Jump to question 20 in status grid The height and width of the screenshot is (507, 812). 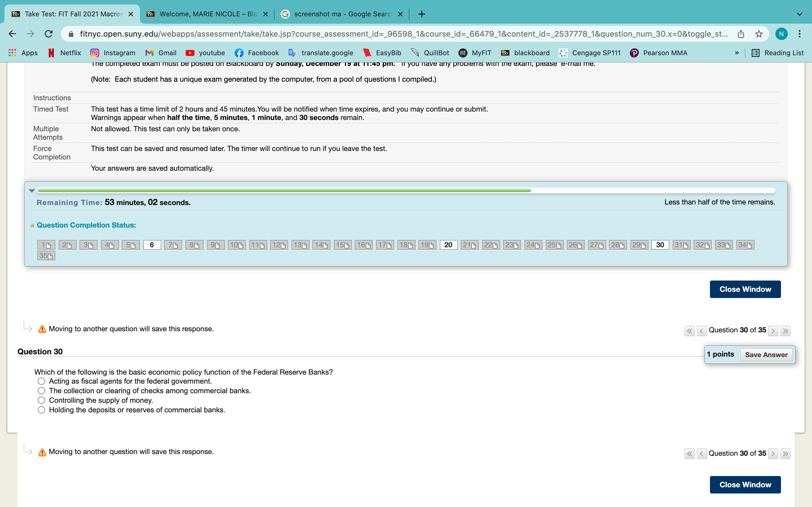click(x=448, y=245)
